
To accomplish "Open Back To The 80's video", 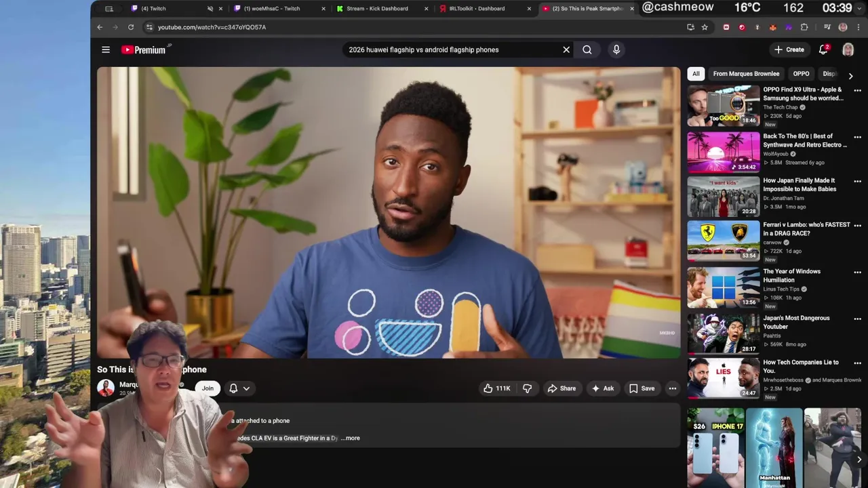I will click(x=805, y=140).
